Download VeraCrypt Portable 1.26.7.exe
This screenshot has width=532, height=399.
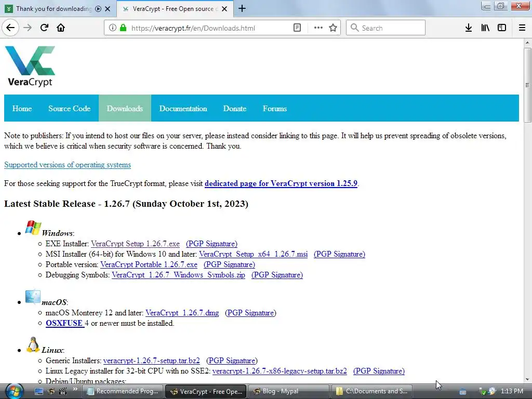(149, 264)
